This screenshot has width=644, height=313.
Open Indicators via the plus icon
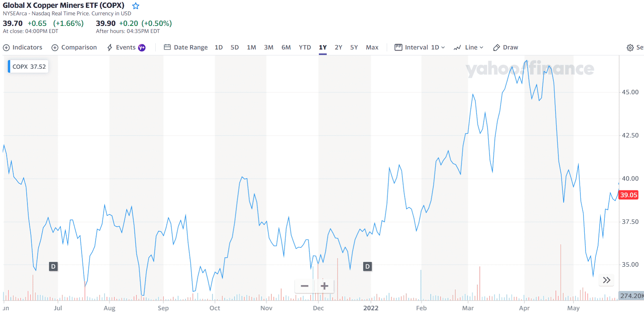pos(6,48)
